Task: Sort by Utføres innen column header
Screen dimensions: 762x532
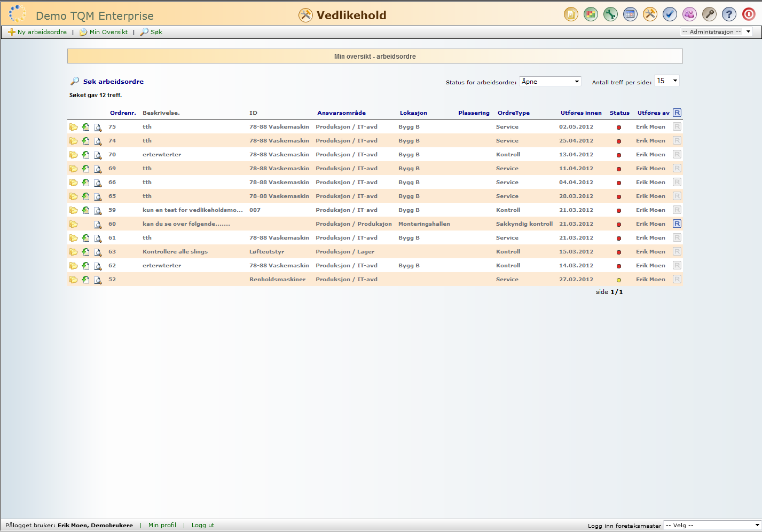Action: tap(581, 113)
